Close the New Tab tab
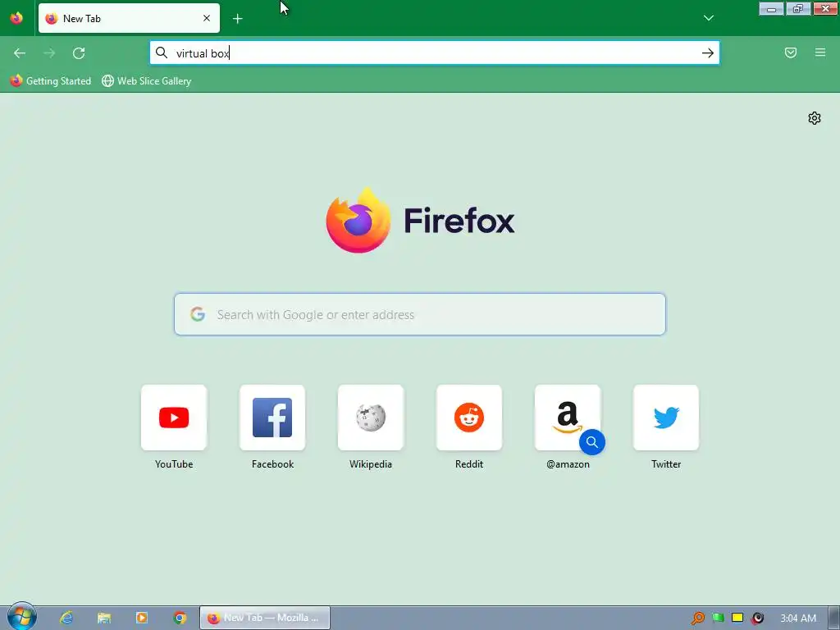This screenshot has width=840, height=630. [x=206, y=18]
